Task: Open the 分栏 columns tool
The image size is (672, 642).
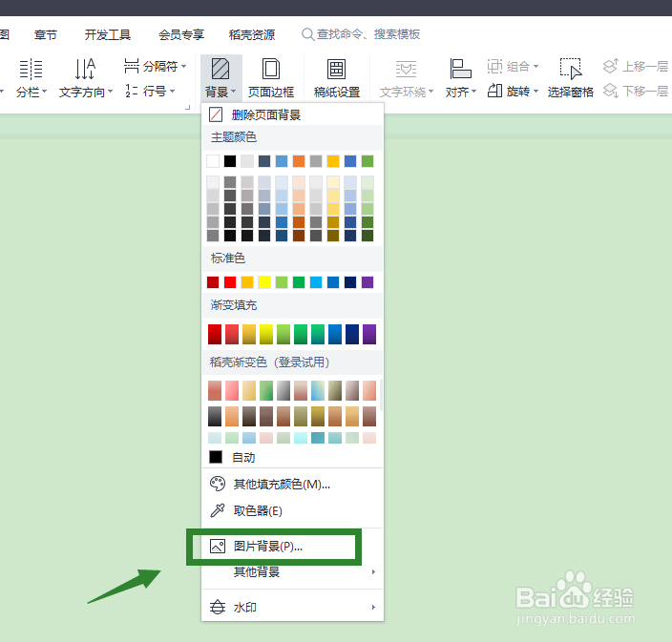Action: (31, 78)
